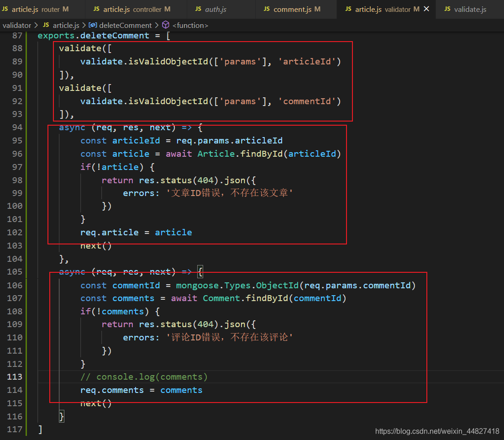Image resolution: width=504 pixels, height=440 pixels.
Task: Click the 'commentId' string on line 92
Action: 307,101
